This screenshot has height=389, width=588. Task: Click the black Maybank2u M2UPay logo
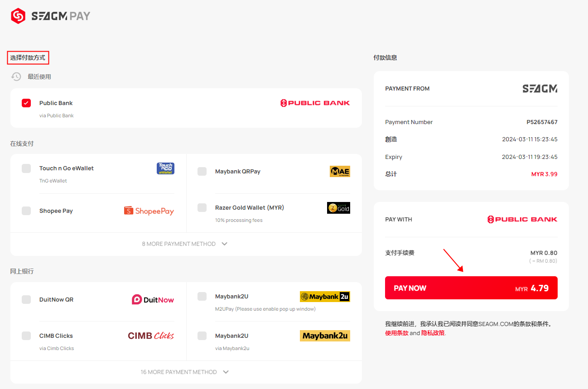pos(325,297)
